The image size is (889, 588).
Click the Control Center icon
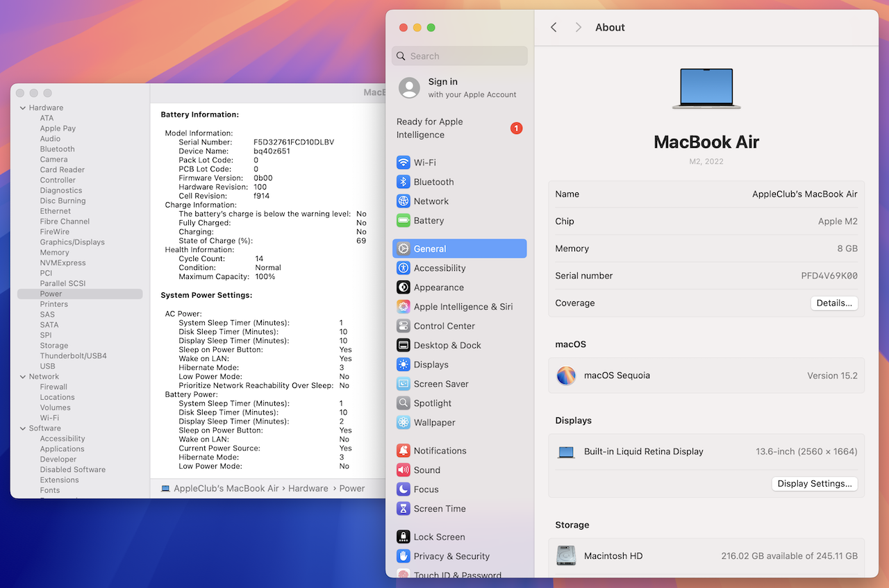point(404,326)
